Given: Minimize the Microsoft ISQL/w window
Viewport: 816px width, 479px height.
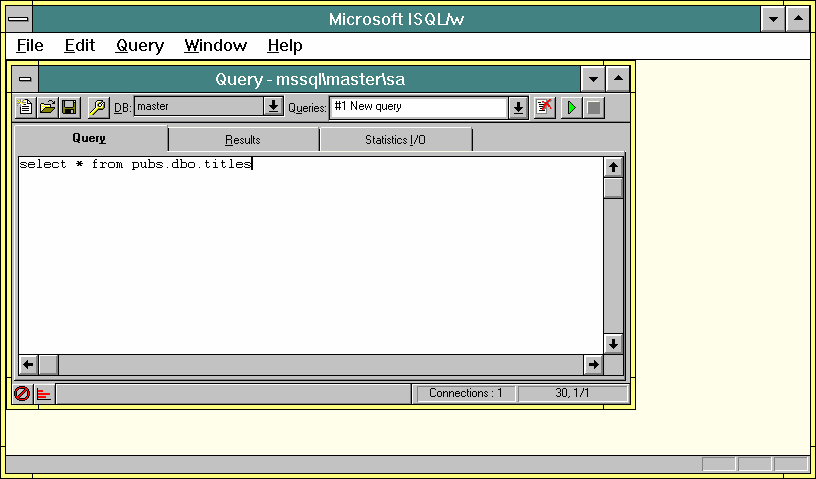Looking at the screenshot, I should [773, 19].
